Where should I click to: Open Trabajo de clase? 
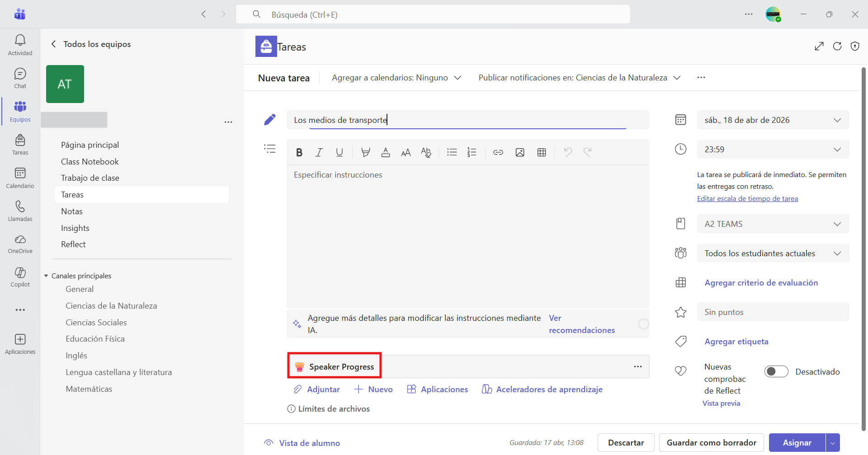[x=90, y=178]
